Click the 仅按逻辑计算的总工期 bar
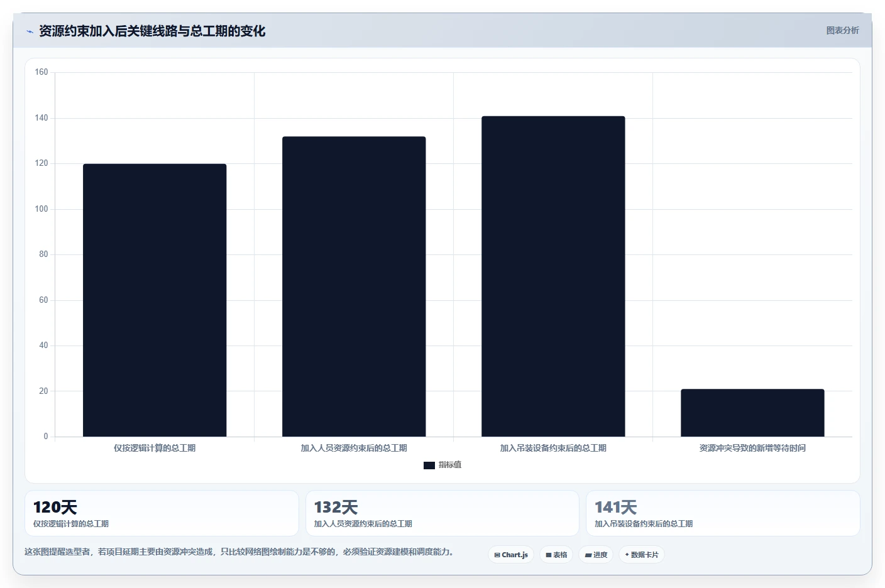The image size is (885, 588). 155,300
